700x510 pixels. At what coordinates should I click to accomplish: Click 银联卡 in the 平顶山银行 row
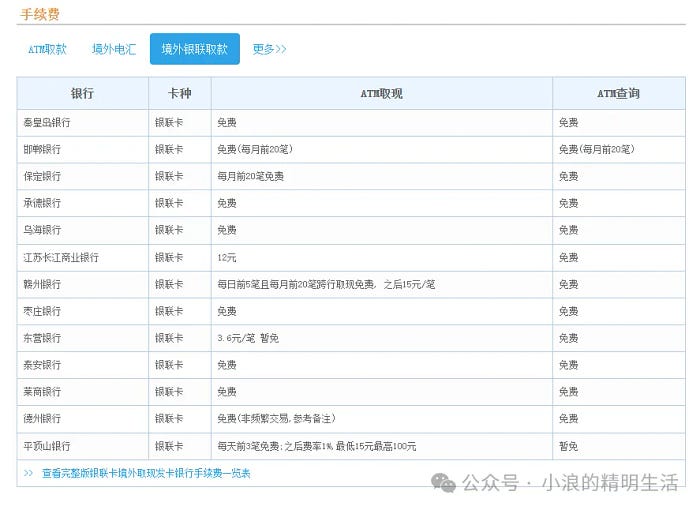pos(169,446)
